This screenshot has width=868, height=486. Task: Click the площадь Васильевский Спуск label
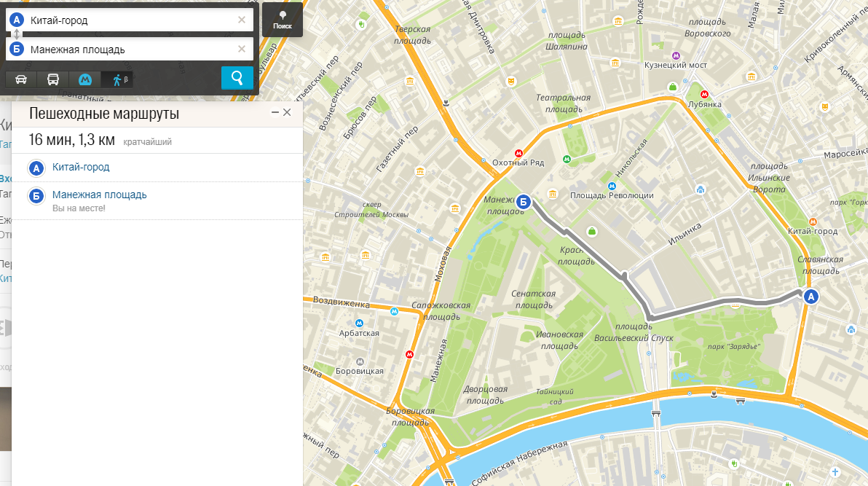[634, 332]
